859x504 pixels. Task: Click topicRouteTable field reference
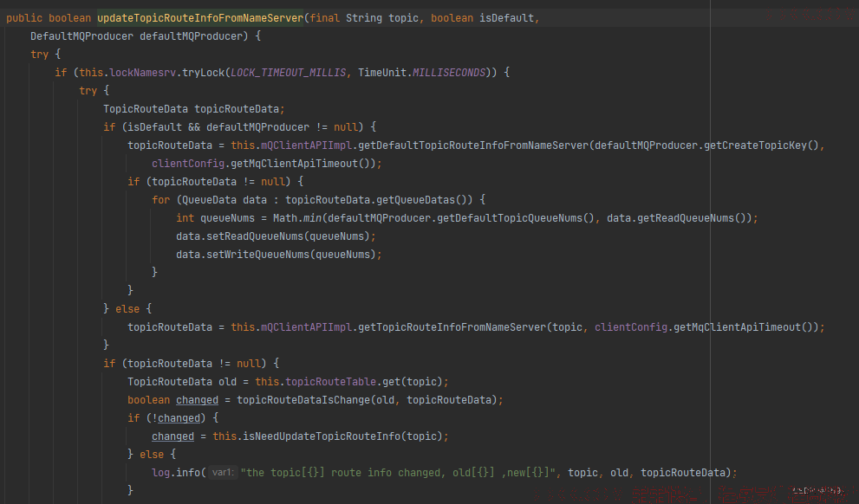click(x=330, y=381)
